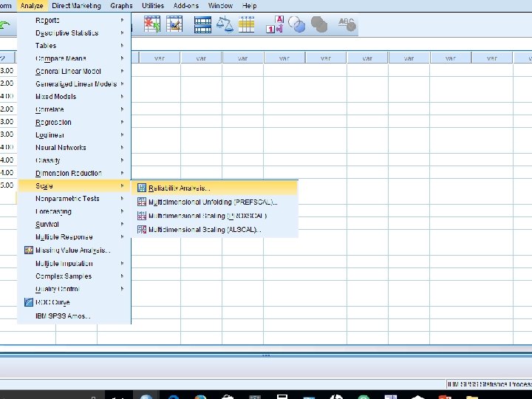Click the green Undo arrow icon
Image resolution: width=532 pixels, height=399 pixels.
4,25
